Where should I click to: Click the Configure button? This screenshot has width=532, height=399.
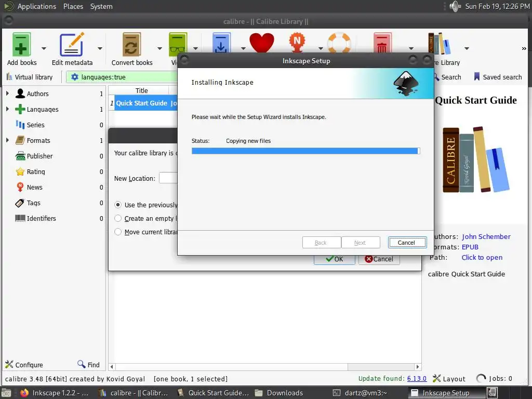pos(24,365)
